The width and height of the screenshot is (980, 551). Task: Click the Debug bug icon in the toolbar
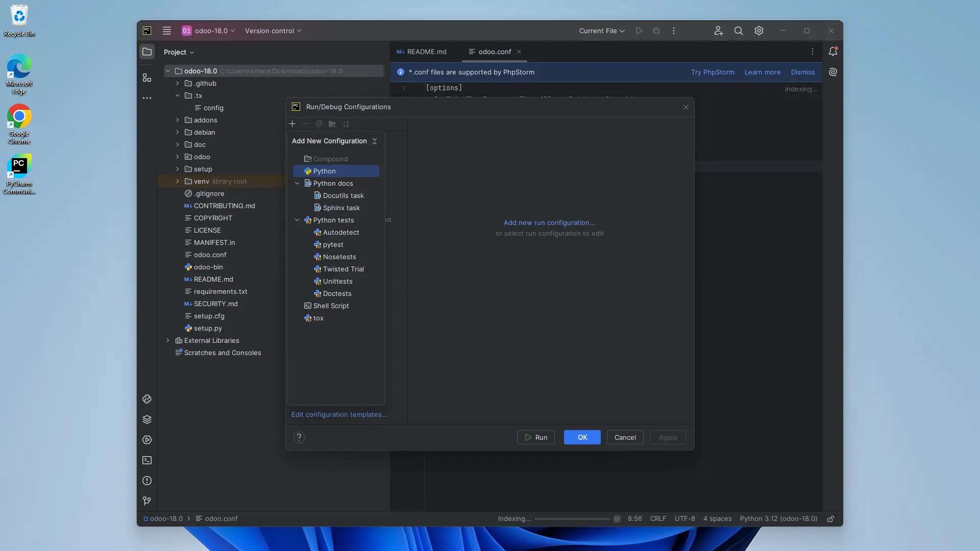pos(656,31)
